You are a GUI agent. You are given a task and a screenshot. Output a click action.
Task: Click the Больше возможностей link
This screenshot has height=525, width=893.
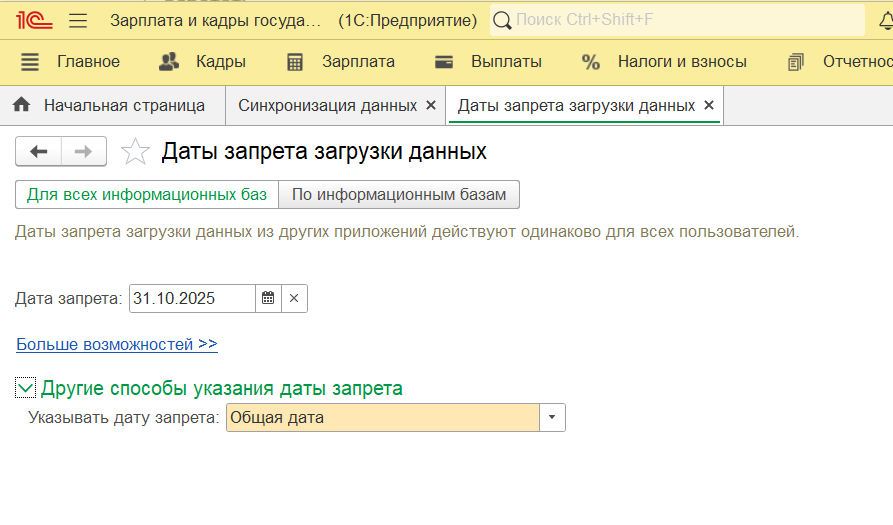[117, 344]
